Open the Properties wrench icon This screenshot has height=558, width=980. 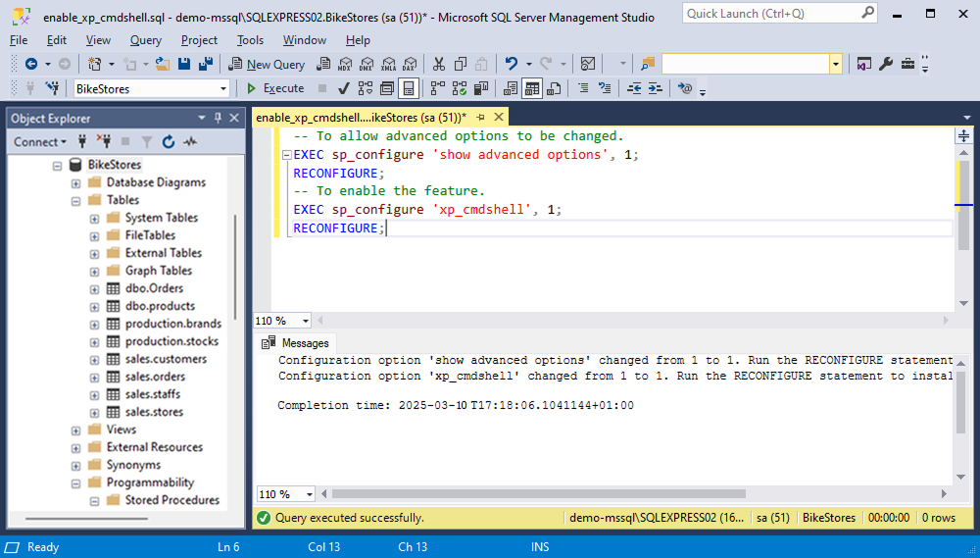tap(886, 64)
